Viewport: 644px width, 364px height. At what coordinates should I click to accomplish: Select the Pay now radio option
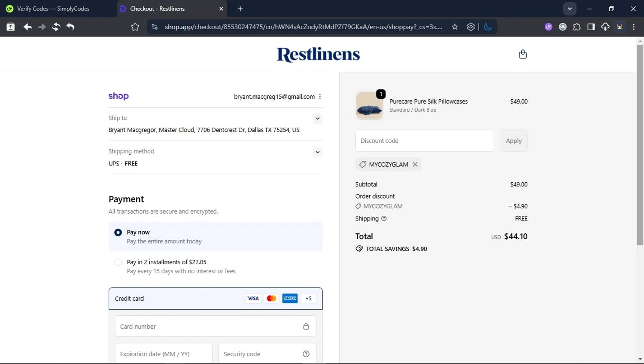(118, 232)
